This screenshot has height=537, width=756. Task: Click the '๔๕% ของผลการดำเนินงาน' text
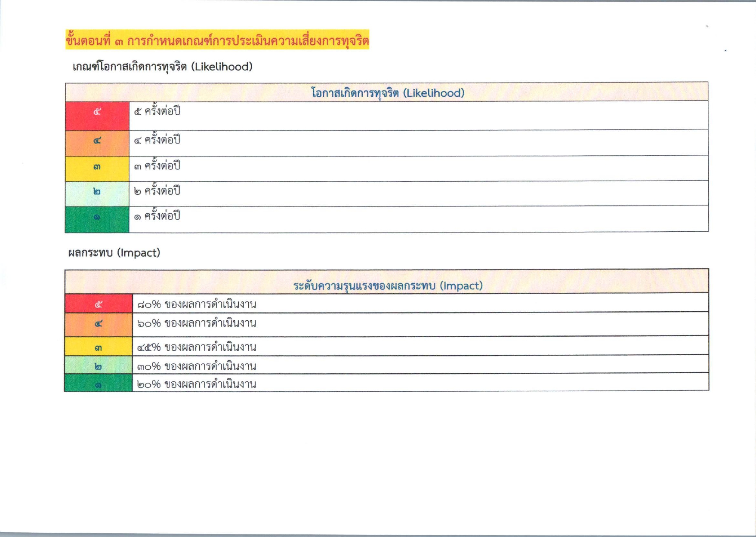pos(197,347)
